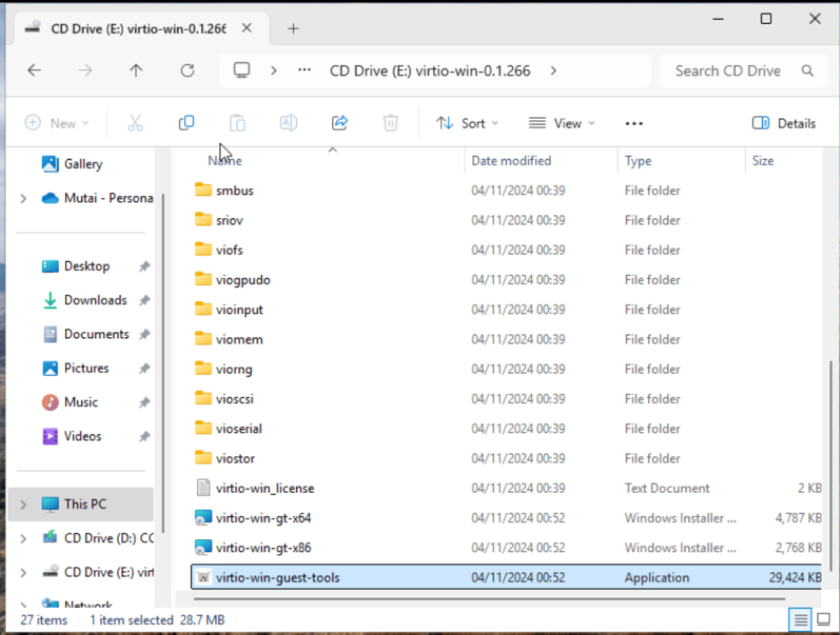
Task: Click the Delete trash icon
Action: tap(390, 123)
